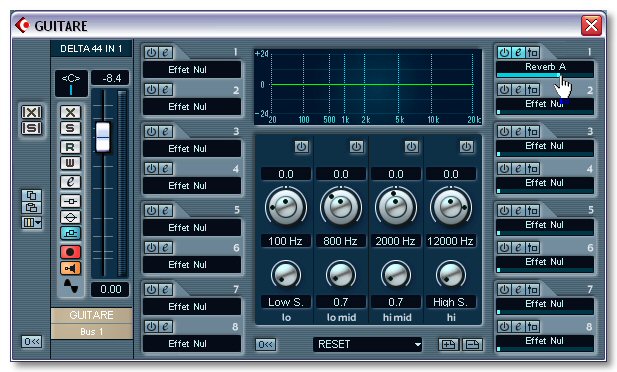Viewport: 617px width, 372px height.
Task: Click the copy channel settings icon
Action: [31, 195]
